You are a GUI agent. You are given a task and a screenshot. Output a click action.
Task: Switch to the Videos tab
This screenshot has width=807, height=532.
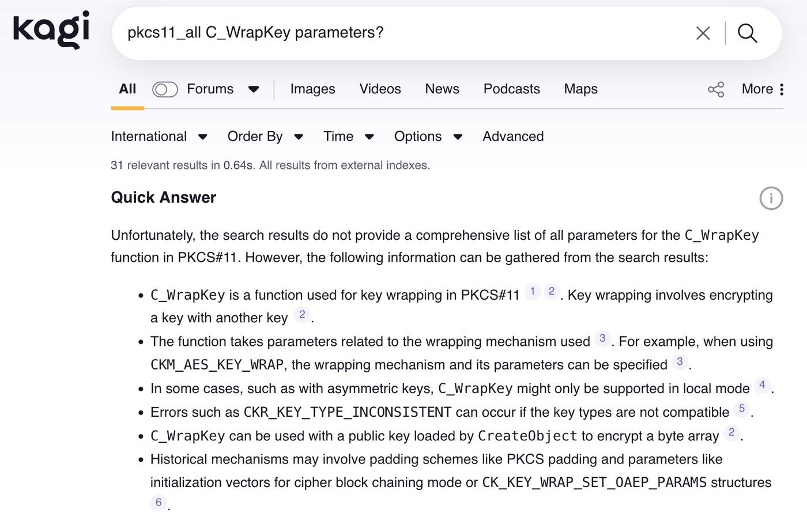tap(380, 89)
